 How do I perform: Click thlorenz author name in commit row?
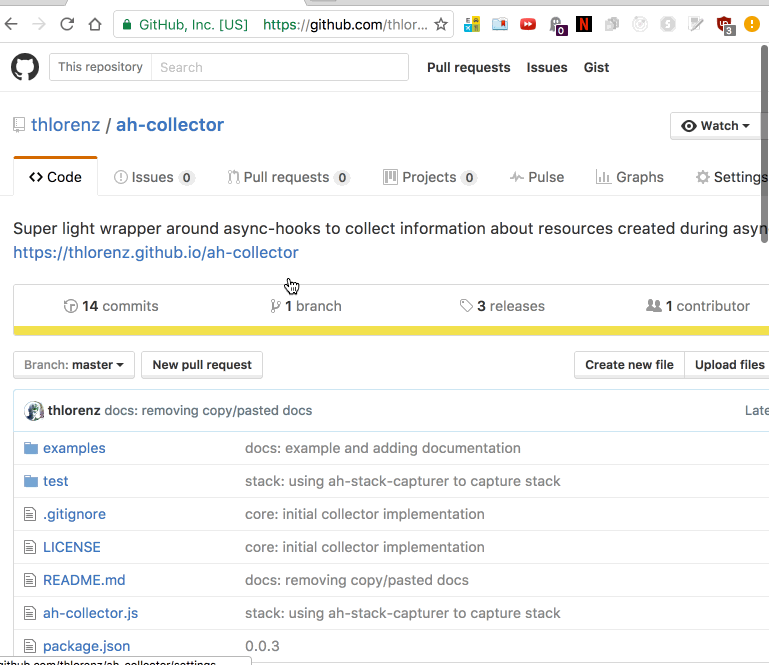(74, 410)
